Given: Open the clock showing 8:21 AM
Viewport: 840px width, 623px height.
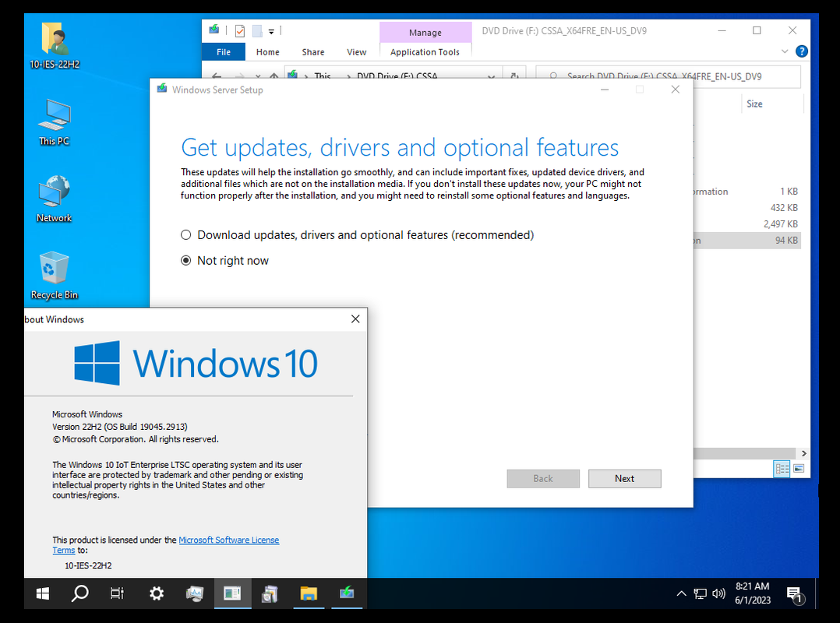Looking at the screenshot, I should [752, 593].
